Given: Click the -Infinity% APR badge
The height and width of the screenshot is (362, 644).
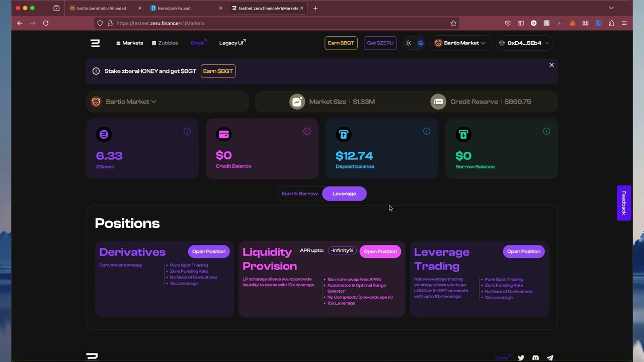Looking at the screenshot, I should (x=342, y=250).
